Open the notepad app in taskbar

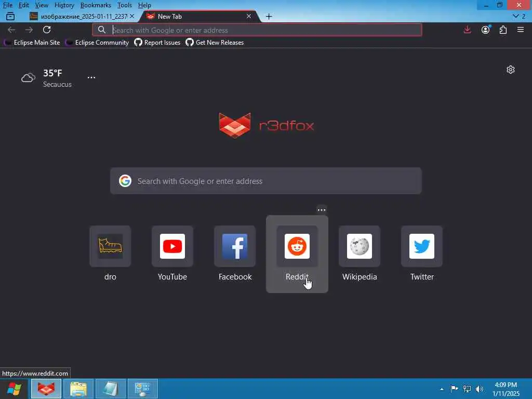point(111,389)
